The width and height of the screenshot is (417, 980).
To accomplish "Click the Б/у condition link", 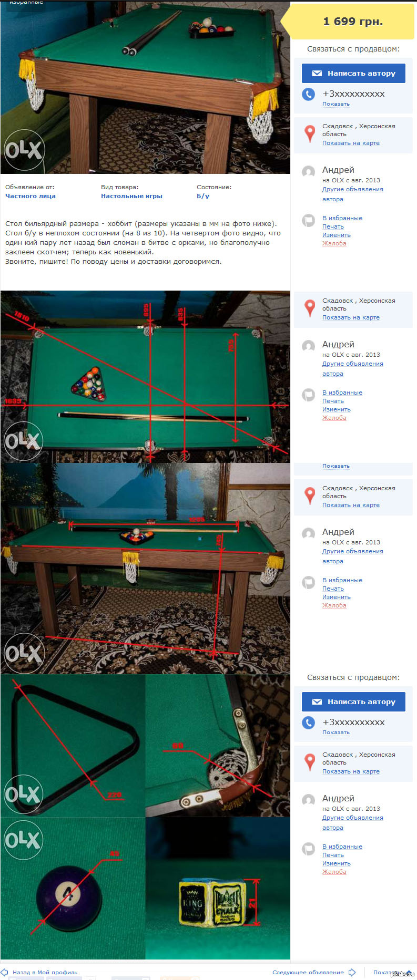I will [x=203, y=196].
